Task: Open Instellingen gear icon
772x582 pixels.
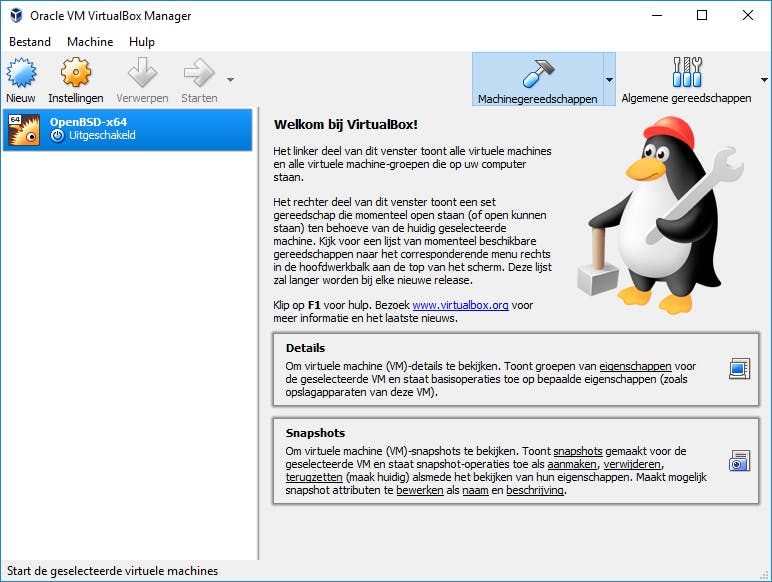Action: 76,72
